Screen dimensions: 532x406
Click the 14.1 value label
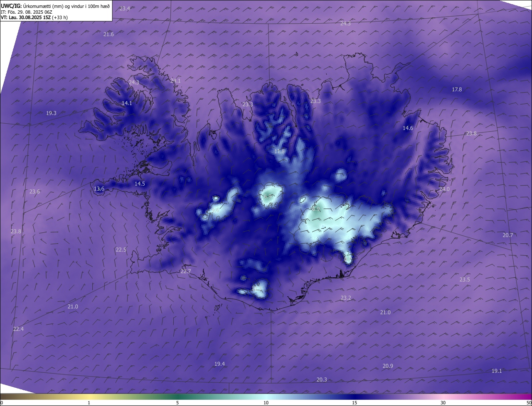click(x=127, y=103)
